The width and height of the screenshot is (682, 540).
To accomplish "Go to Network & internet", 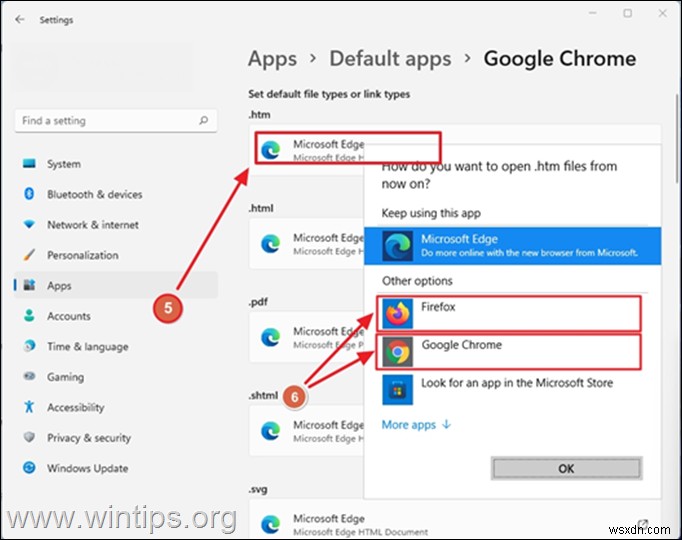I will [116, 225].
